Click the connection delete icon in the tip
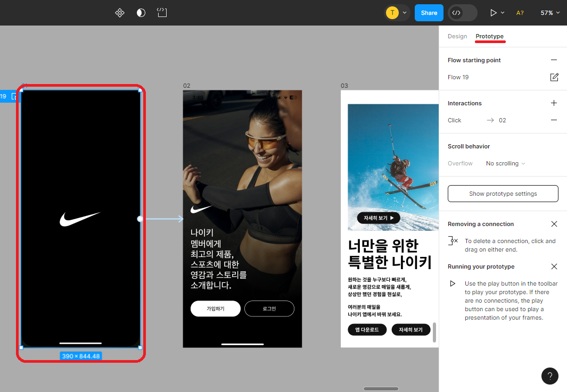Viewport: 567px width, 392px height. click(x=453, y=240)
